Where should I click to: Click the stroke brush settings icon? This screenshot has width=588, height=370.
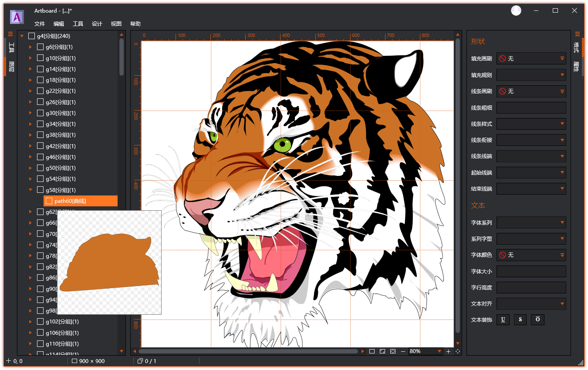click(562, 91)
